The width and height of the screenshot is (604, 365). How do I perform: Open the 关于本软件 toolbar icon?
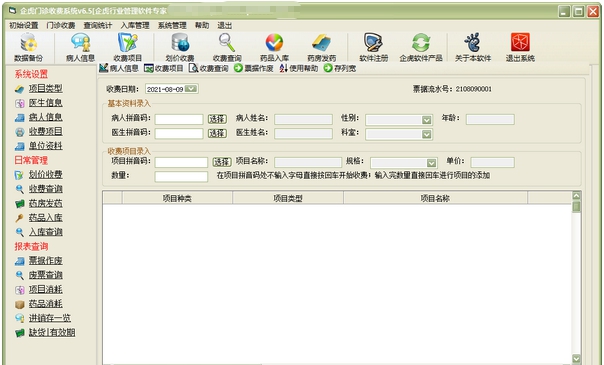click(473, 47)
